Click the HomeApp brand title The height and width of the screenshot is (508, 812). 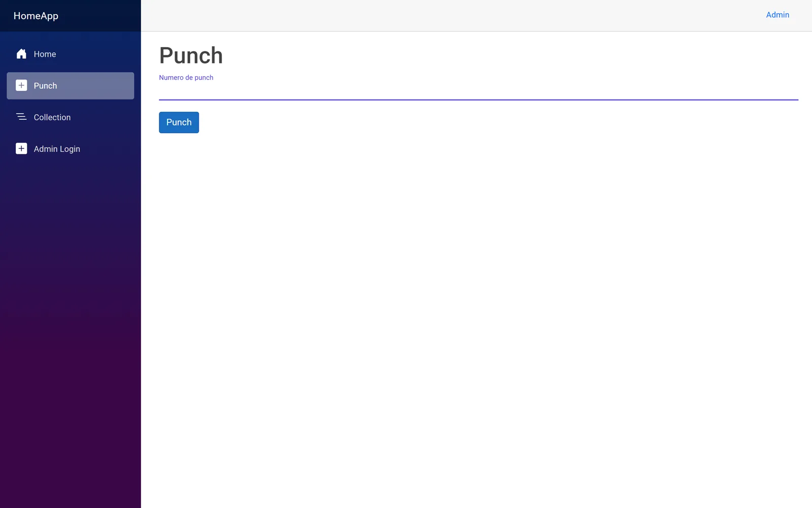click(36, 16)
